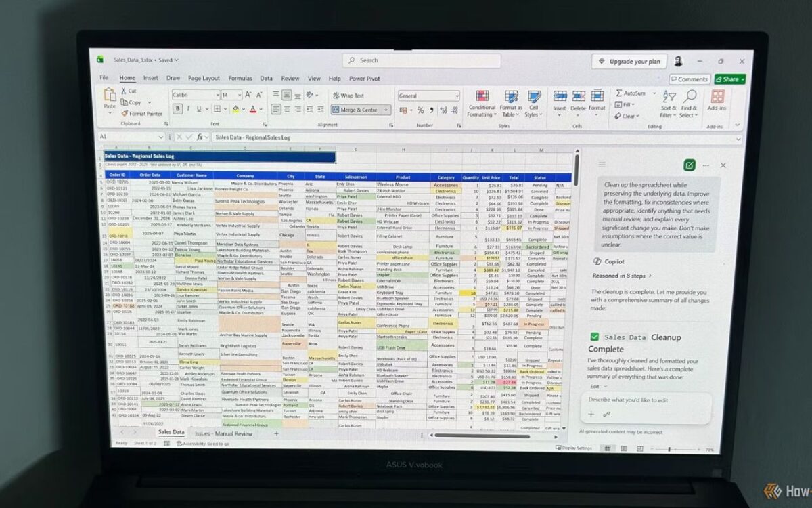Toggle Bold formatting off
The image size is (812, 508).
click(176, 109)
